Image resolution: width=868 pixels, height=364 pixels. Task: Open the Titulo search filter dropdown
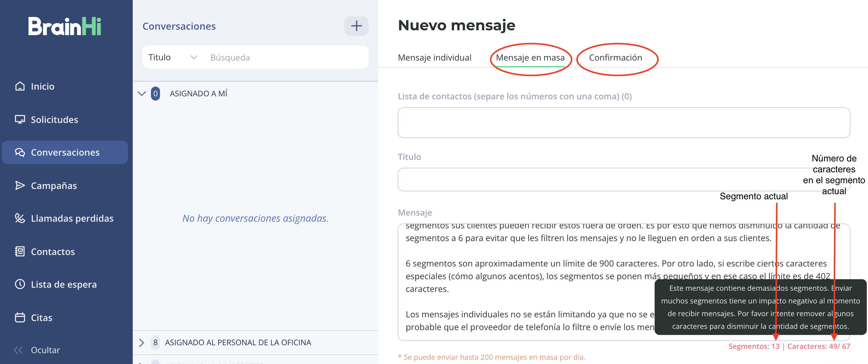(173, 57)
